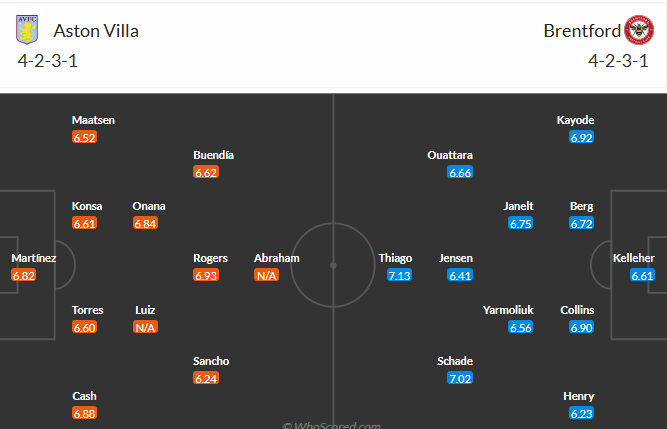
Task: Click Sancho's 6.24 rating badge
Action: (x=206, y=378)
